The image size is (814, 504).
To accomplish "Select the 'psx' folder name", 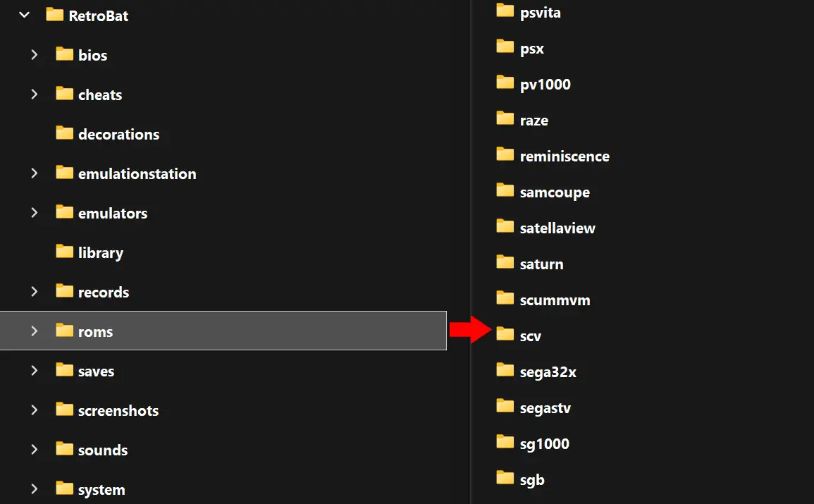I will (x=532, y=49).
